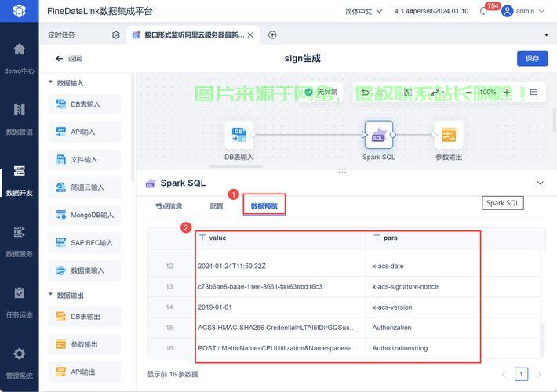This screenshot has width=557, height=392.
Task: Choose 简道云输入 from the component list
Action: pos(85,187)
